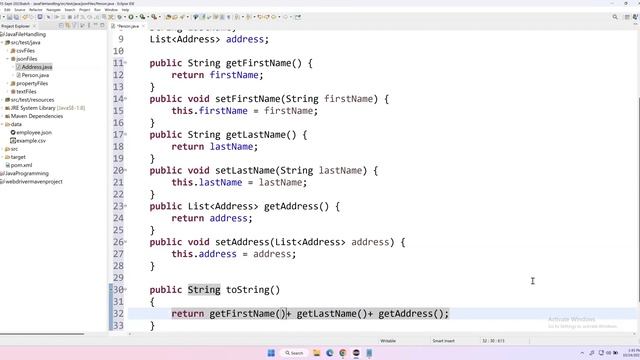Click the Project Explorer horizontal scrollbar
Image resolution: width=640 pixels, height=360 pixels.
(x=42, y=334)
